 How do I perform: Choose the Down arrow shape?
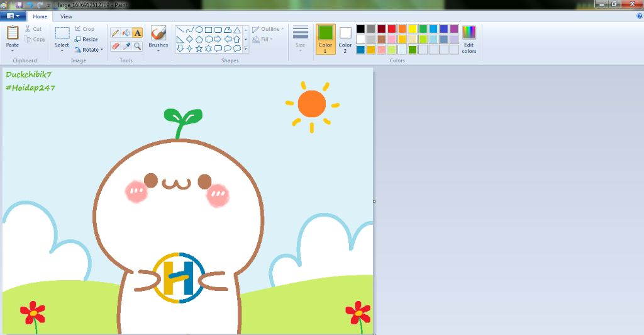180,48
